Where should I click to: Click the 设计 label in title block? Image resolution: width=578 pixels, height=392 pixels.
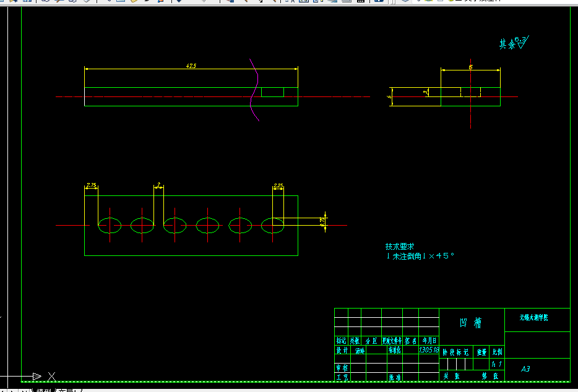342,350
